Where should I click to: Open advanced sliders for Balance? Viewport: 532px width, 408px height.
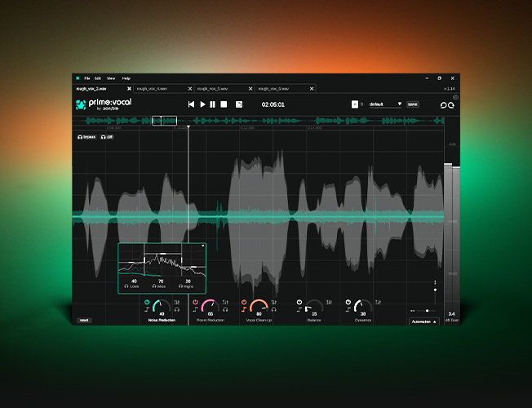click(329, 302)
